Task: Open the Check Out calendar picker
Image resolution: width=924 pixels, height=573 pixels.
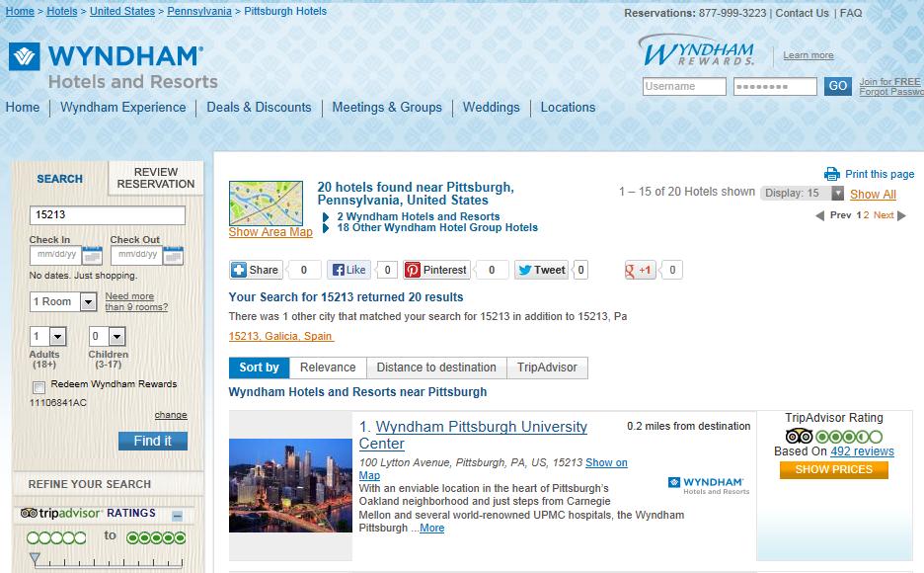Action: [x=173, y=255]
